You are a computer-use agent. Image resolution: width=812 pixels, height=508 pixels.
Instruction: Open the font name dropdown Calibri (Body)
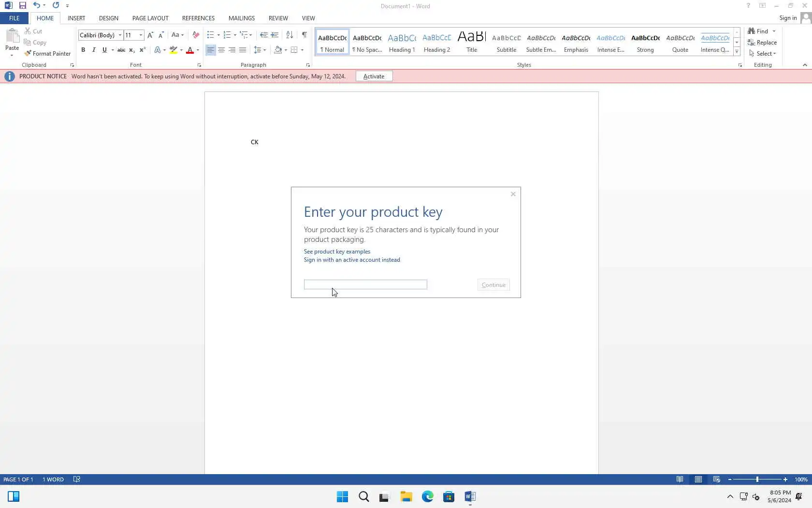pyautogui.click(x=120, y=35)
